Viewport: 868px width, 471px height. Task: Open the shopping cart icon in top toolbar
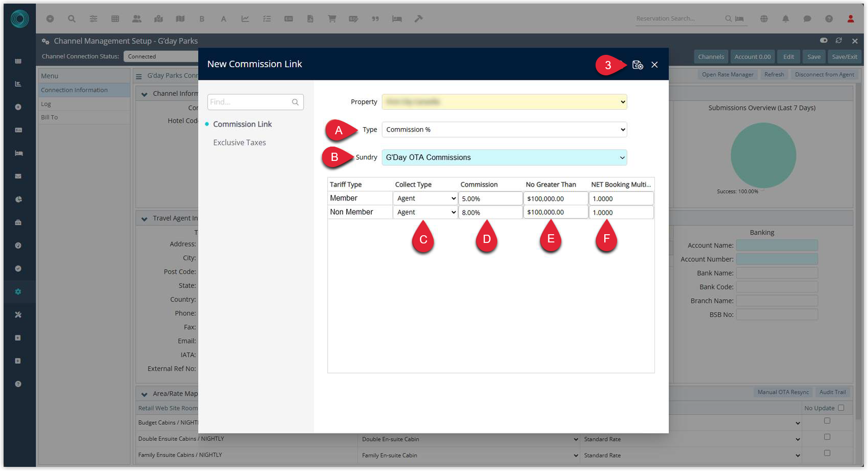point(332,18)
